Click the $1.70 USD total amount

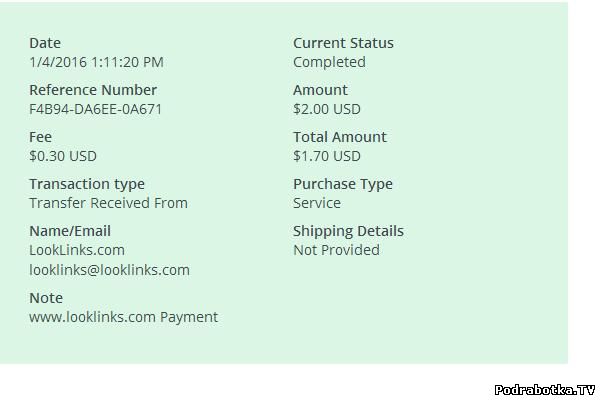tap(327, 156)
